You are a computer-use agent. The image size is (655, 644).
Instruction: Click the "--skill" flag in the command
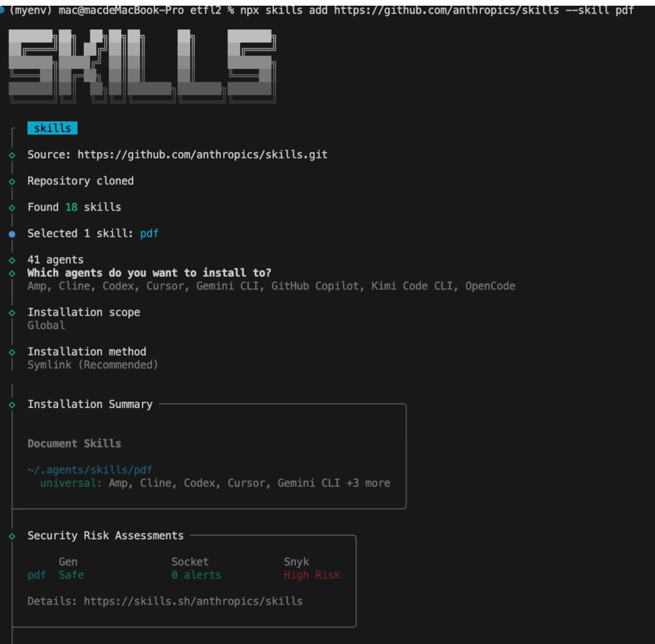point(587,10)
